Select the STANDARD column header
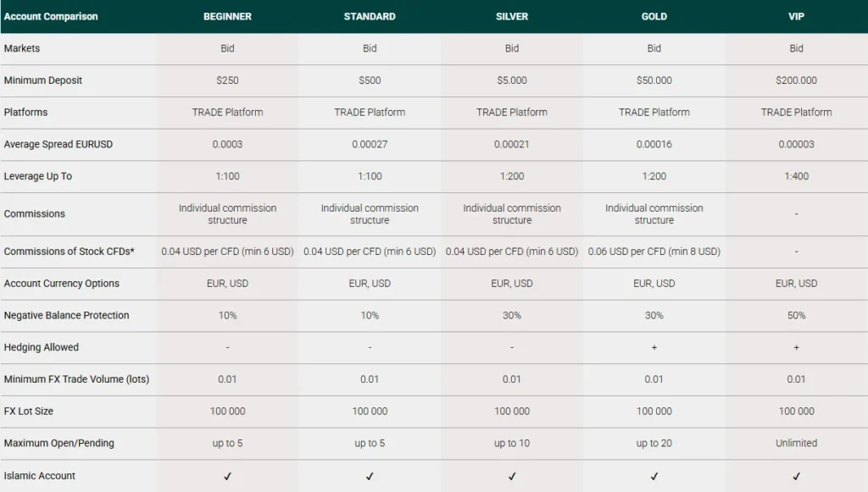This screenshot has width=868, height=492. coord(370,16)
